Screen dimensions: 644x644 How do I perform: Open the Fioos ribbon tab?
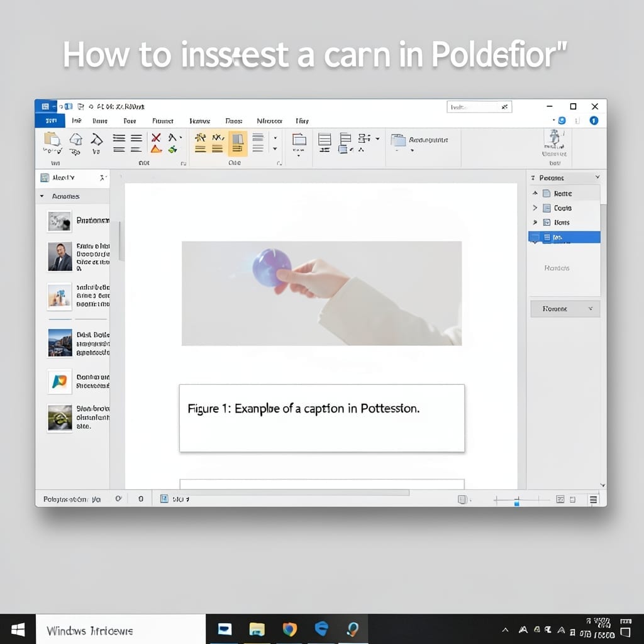[234, 121]
